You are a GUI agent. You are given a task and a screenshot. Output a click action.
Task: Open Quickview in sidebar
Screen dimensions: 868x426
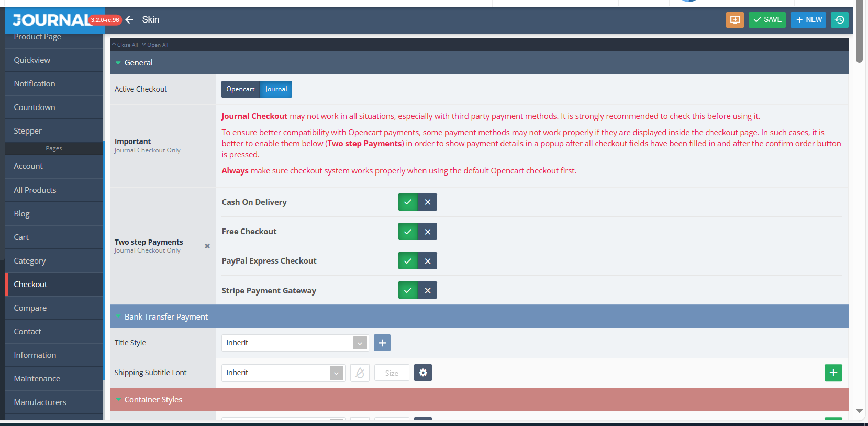(x=54, y=60)
